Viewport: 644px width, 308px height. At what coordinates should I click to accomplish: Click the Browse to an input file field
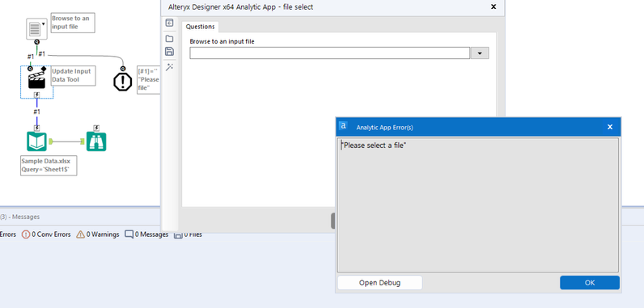point(329,53)
